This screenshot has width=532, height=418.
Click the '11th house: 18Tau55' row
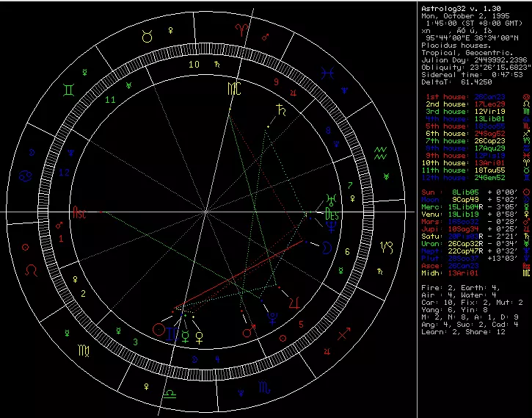tap(463, 170)
